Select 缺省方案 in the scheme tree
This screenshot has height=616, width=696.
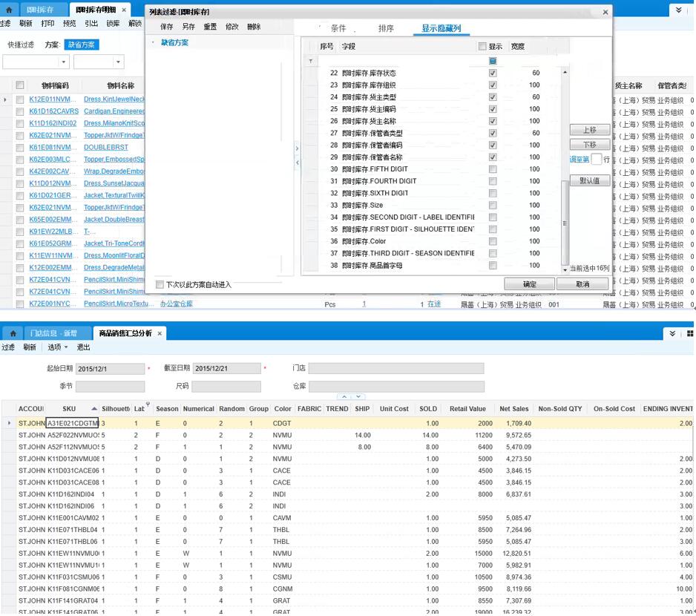[174, 42]
